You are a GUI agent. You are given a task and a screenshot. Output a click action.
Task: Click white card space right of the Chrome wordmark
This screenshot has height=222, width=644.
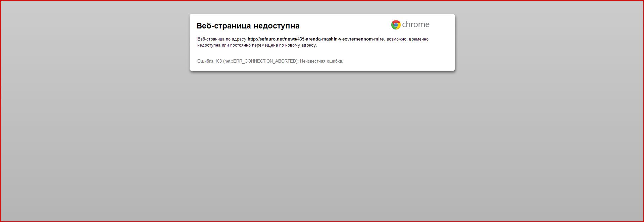442,25
